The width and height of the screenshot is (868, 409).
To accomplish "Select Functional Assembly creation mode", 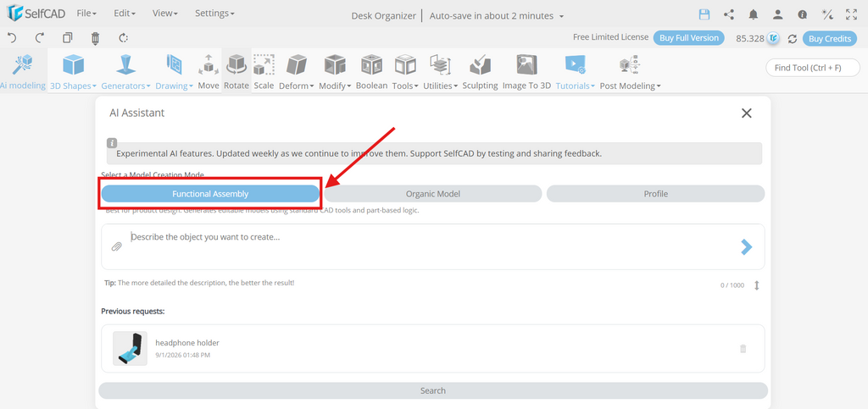I will pos(210,194).
